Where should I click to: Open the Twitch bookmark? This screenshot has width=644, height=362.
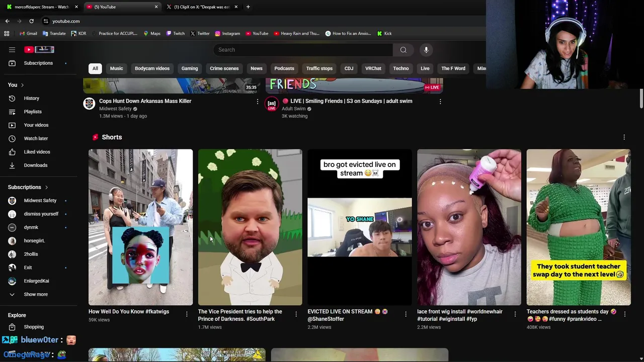[175, 34]
